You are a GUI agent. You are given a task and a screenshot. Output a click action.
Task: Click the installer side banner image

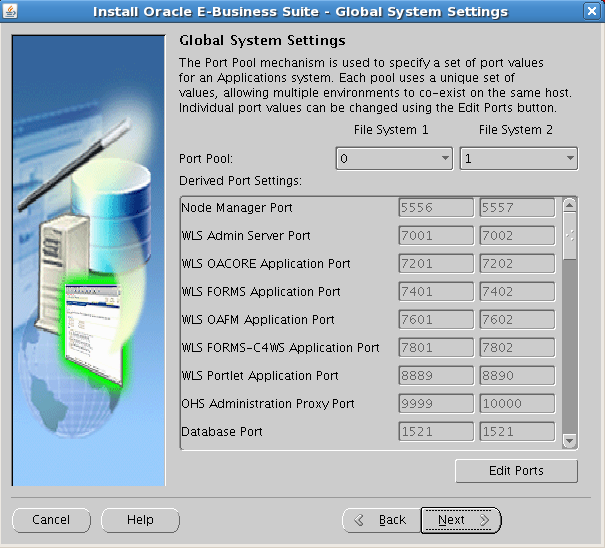click(89, 260)
